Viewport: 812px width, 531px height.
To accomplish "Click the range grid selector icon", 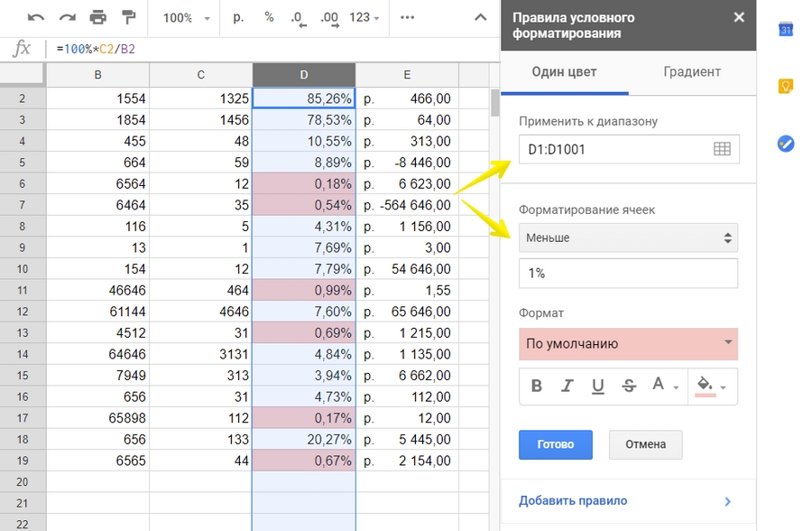I will [x=722, y=150].
